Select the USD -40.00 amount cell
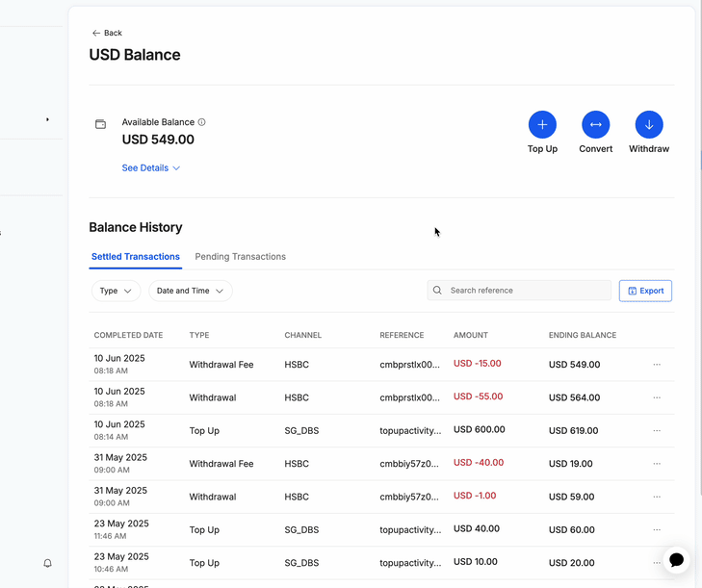The image size is (702, 588). tap(479, 463)
